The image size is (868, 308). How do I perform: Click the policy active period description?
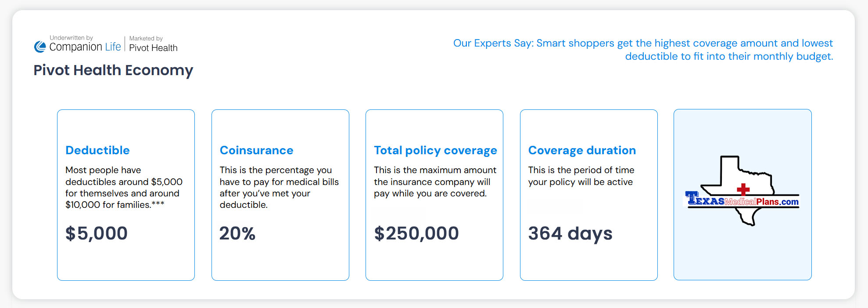(581, 176)
